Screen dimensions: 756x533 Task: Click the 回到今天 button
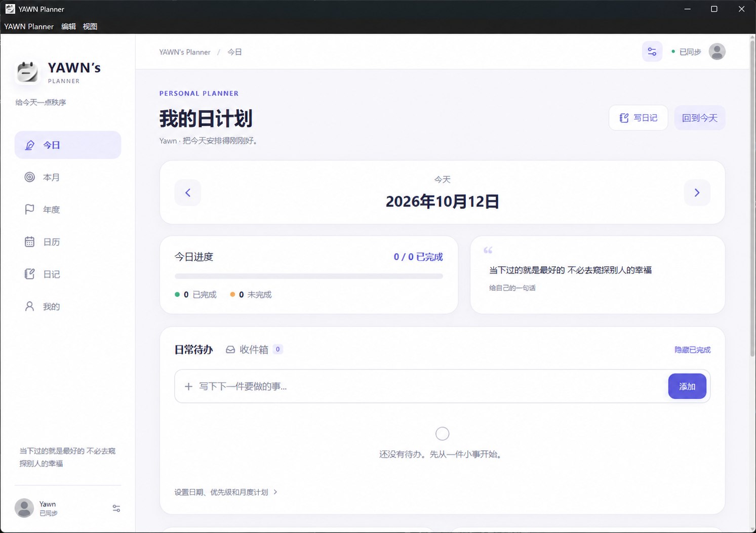pos(700,118)
